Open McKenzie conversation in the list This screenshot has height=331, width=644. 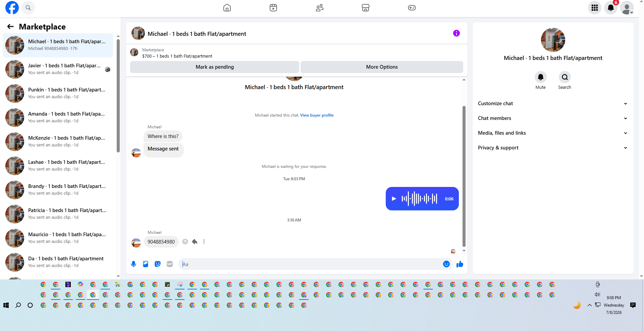58,142
